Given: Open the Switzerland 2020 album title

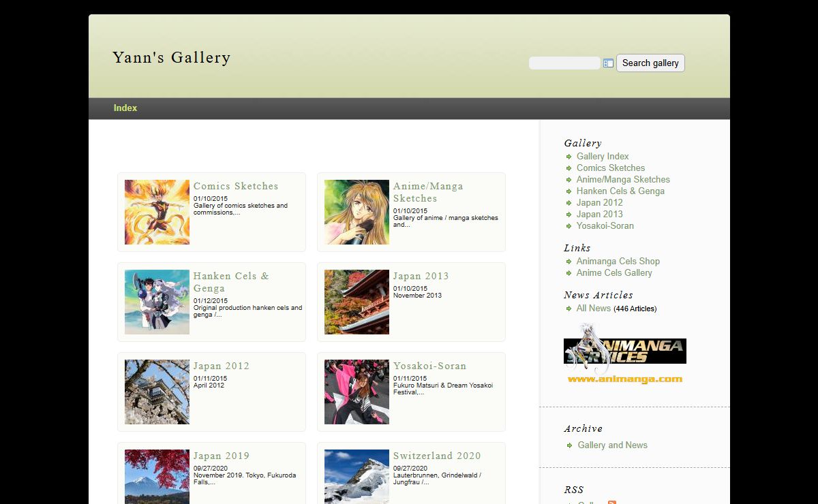Looking at the screenshot, I should tap(437, 456).
